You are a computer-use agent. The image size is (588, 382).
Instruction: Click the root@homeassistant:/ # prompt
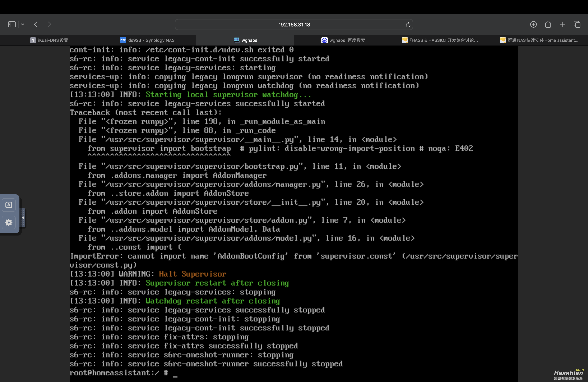coord(119,373)
